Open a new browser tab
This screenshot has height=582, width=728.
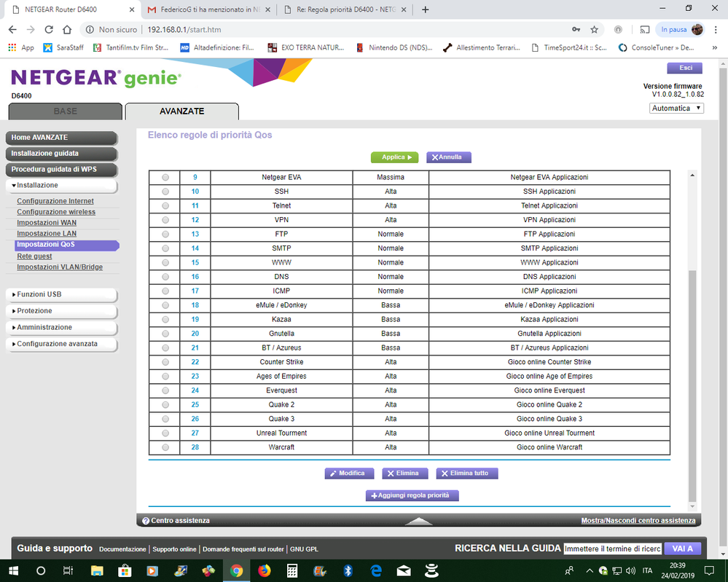[426, 9]
